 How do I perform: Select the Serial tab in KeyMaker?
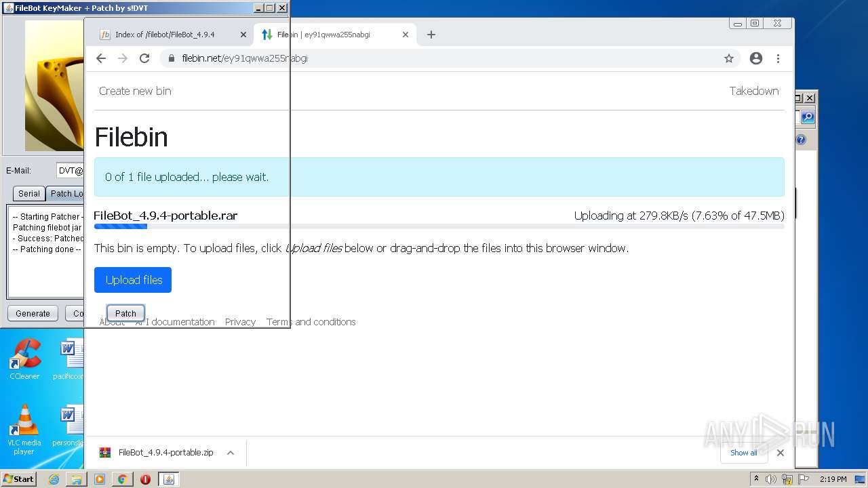pos(28,193)
